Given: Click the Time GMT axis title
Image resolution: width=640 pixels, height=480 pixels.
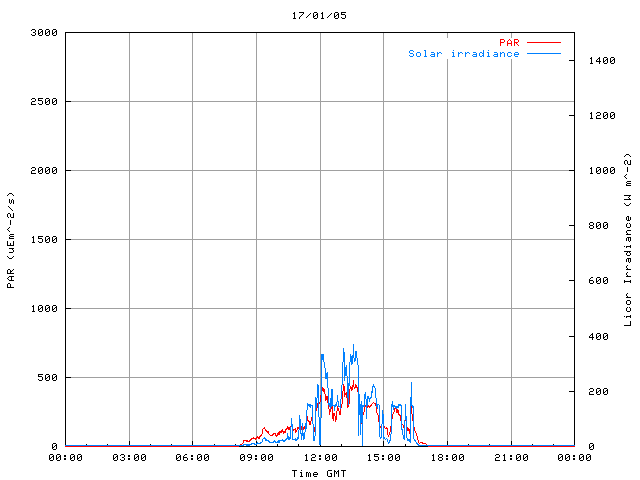Looking at the screenshot, I should pyautogui.click(x=319, y=474).
